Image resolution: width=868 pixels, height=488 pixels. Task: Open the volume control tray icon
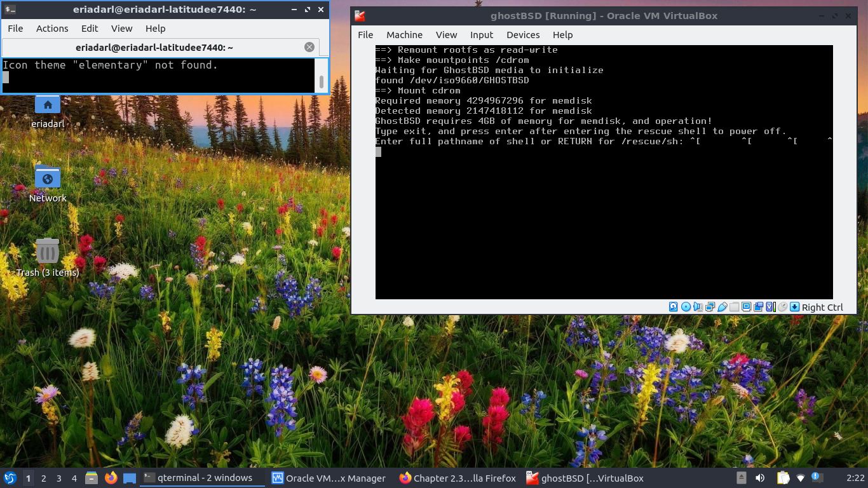tap(761, 478)
